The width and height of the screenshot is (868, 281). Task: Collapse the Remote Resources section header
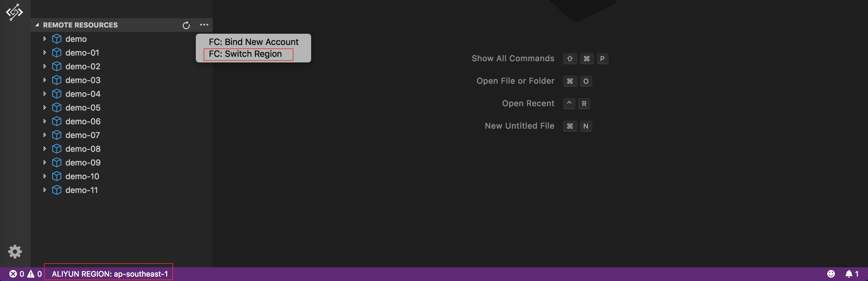pyautogui.click(x=38, y=25)
